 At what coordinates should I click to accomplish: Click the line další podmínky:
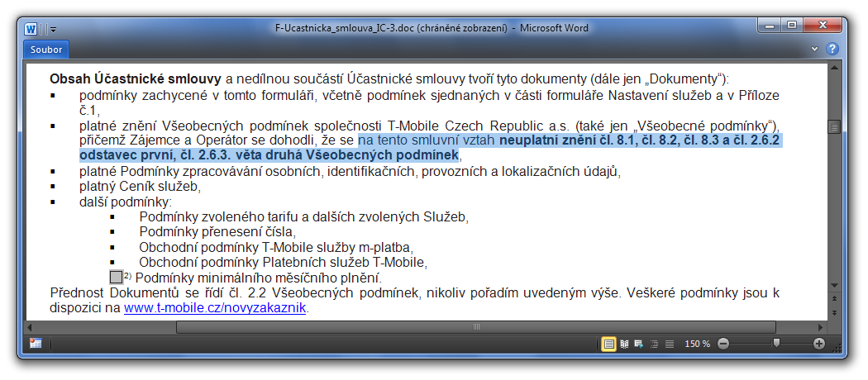click(126, 202)
